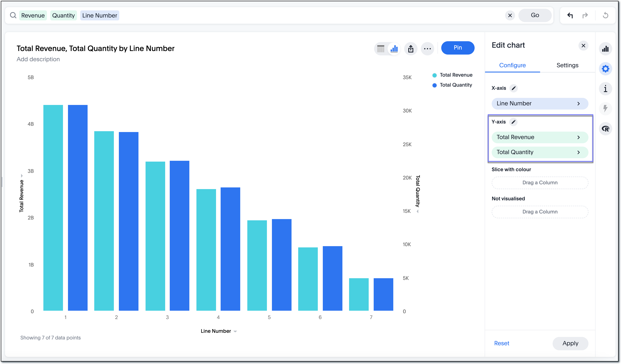Clear the search query with the X
621x364 pixels.
coord(510,15)
